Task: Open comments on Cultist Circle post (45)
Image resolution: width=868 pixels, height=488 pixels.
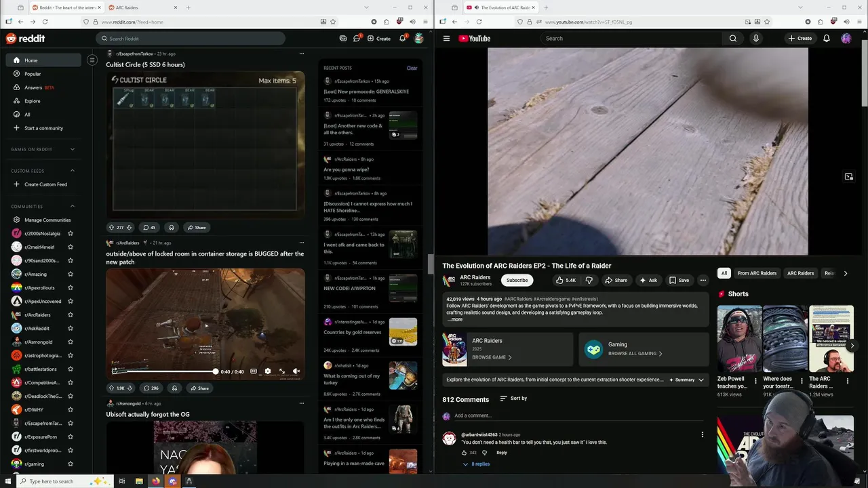Action: click(149, 228)
